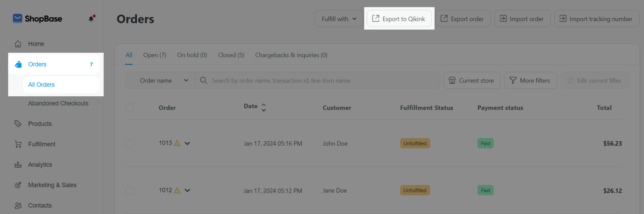
Task: Switch to the Closed (5) tab
Action: click(x=231, y=55)
